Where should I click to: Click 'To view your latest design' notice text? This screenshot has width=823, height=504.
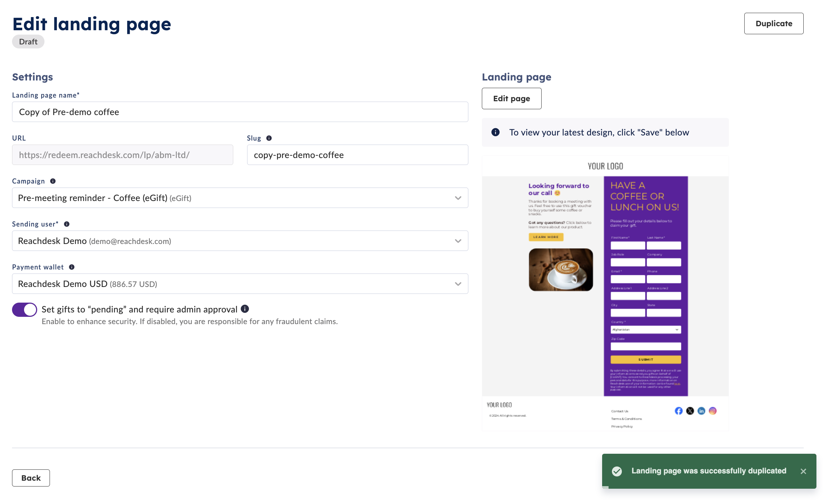point(599,132)
